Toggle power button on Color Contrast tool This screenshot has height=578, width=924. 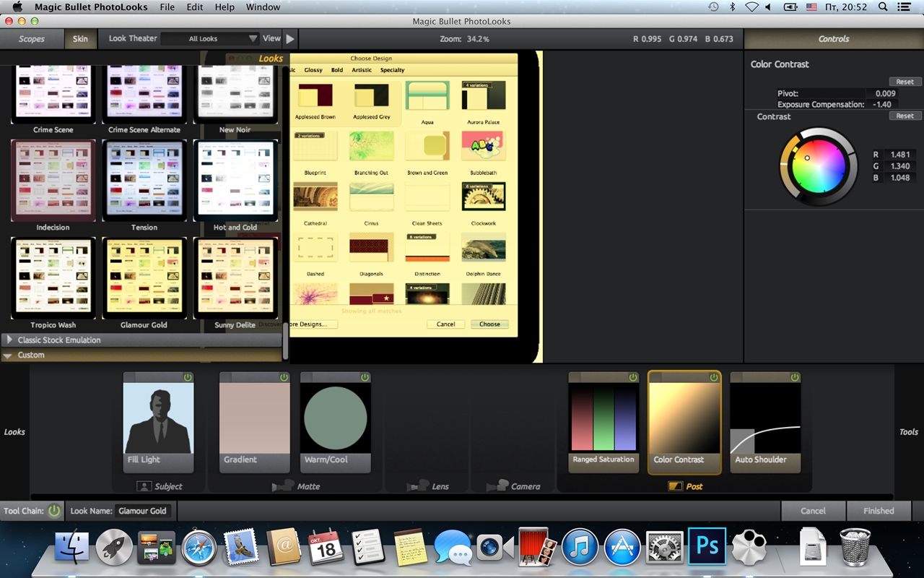tap(714, 377)
